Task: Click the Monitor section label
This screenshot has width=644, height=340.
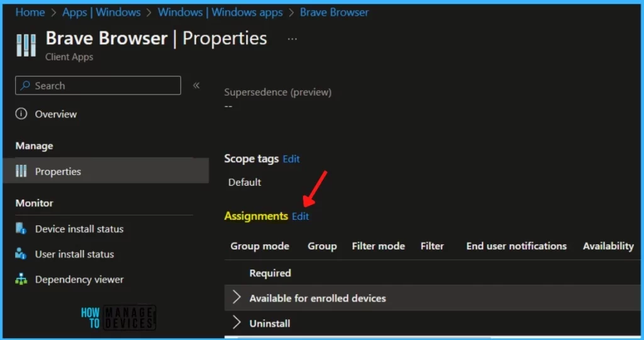Action: click(x=34, y=203)
